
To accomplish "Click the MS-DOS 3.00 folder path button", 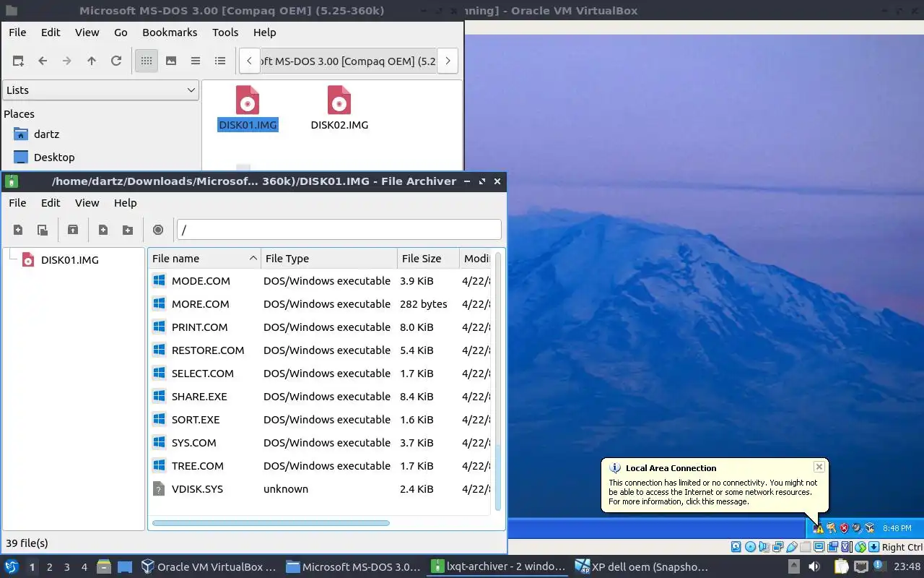I will 349,61.
